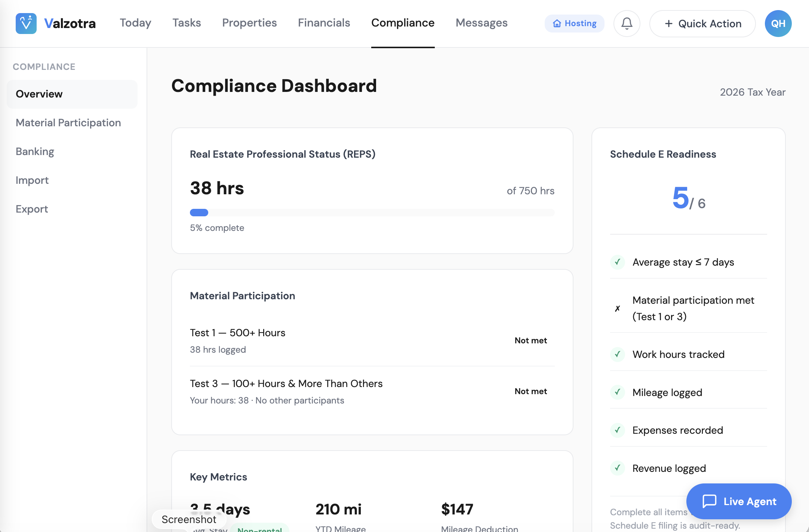The image size is (809, 532).
Task: Click the x mark beside Material participation met
Action: coord(617,308)
